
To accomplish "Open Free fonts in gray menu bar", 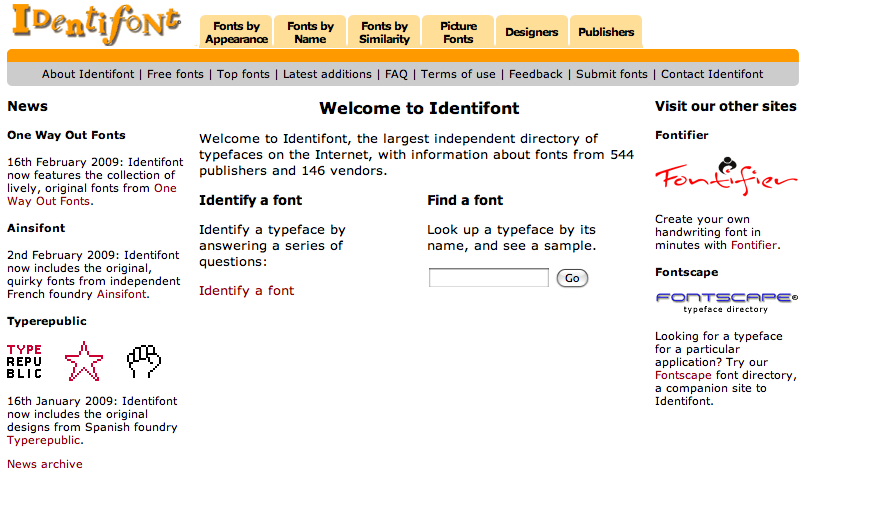I will coord(175,74).
